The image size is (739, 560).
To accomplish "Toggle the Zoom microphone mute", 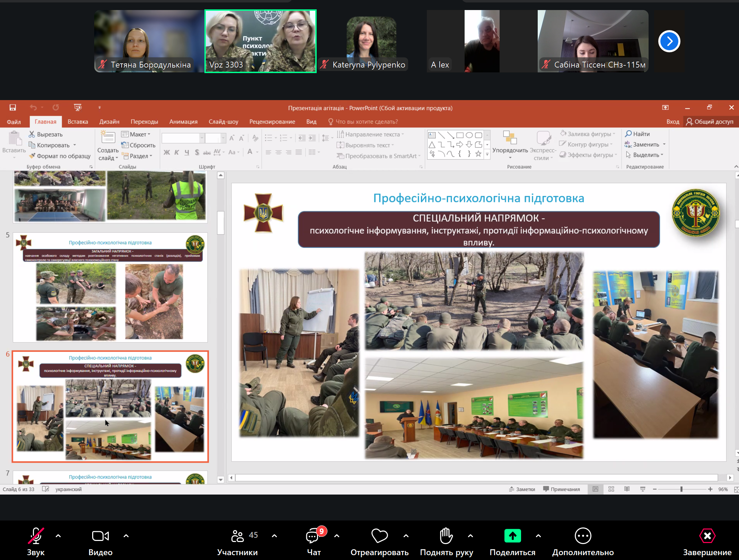I will point(36,536).
